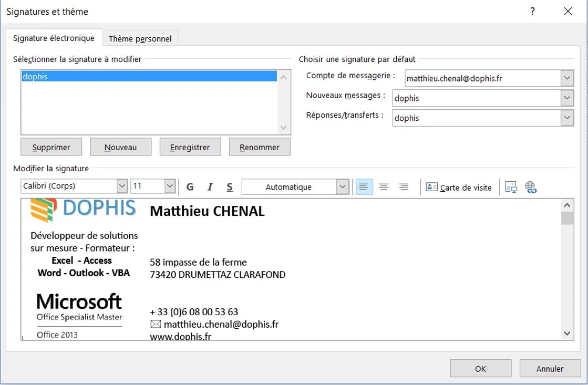This screenshot has height=385, width=588.
Task: Place cursor on Matthieu CHENAL name
Action: (208, 211)
